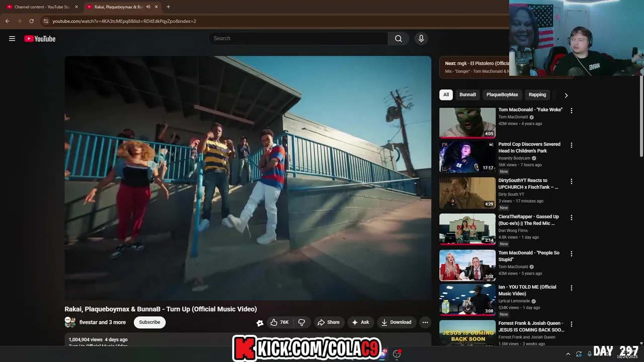Open options for Forrest Frank video

pos(571,324)
